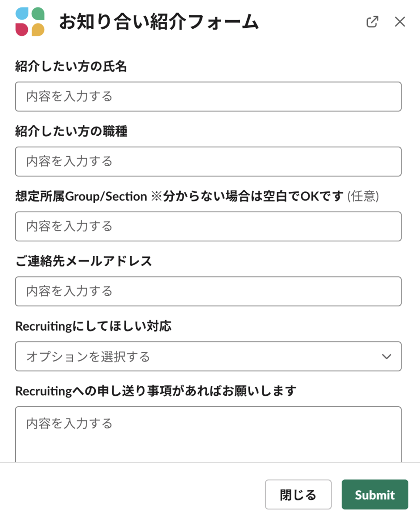Click the 紹介したい方の職種 label
This screenshot has width=420, height=522.
71,131
